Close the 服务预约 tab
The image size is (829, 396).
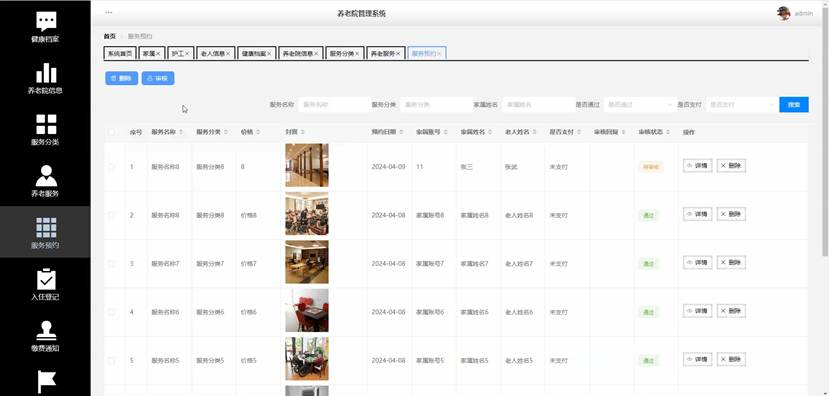[439, 54]
